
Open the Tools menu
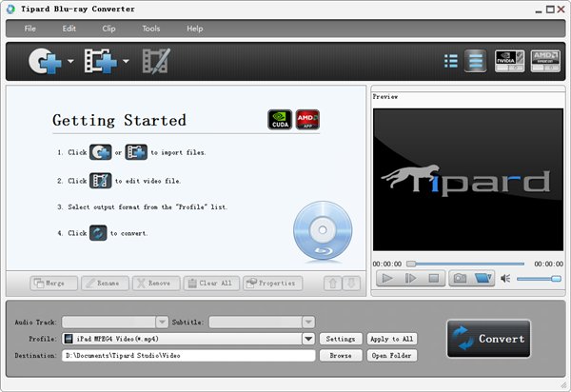[150, 29]
